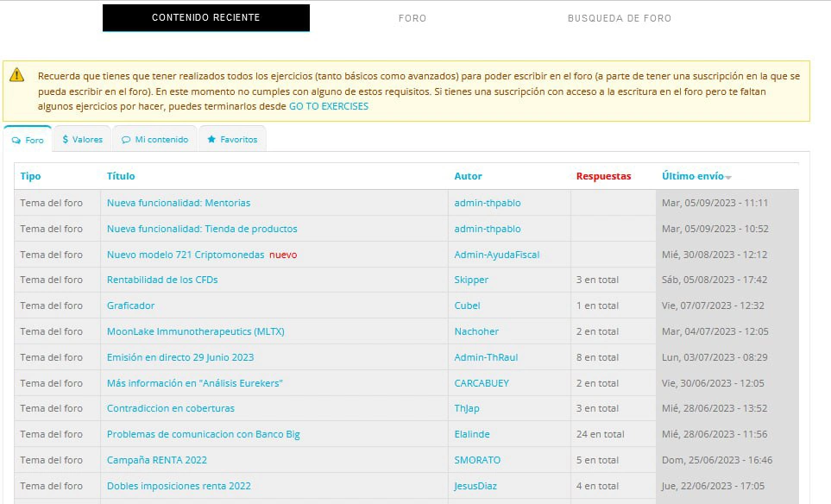The image size is (831, 504).
Task: Click the yellow warning triangle icon
Action: [x=16, y=76]
